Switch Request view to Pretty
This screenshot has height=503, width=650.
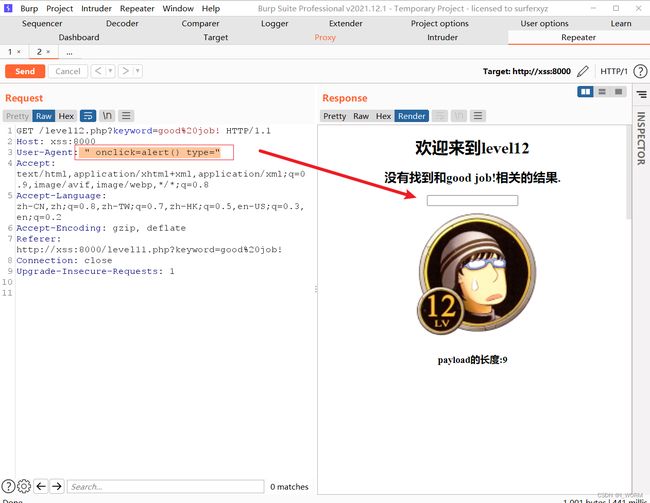point(17,116)
